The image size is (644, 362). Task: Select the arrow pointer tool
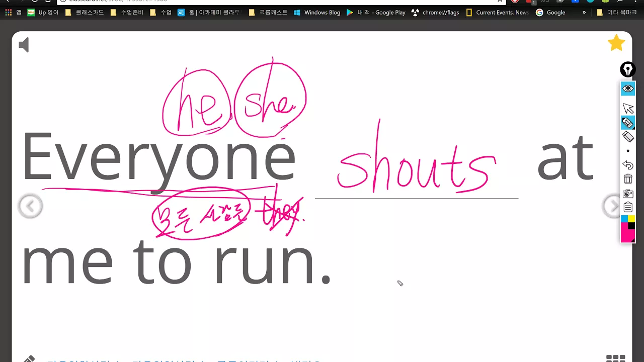tap(628, 108)
